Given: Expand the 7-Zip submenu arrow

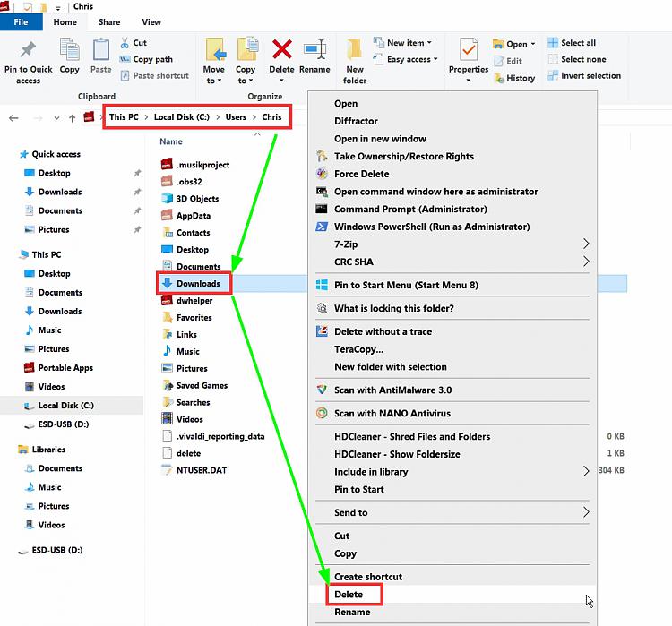Looking at the screenshot, I should (x=586, y=244).
